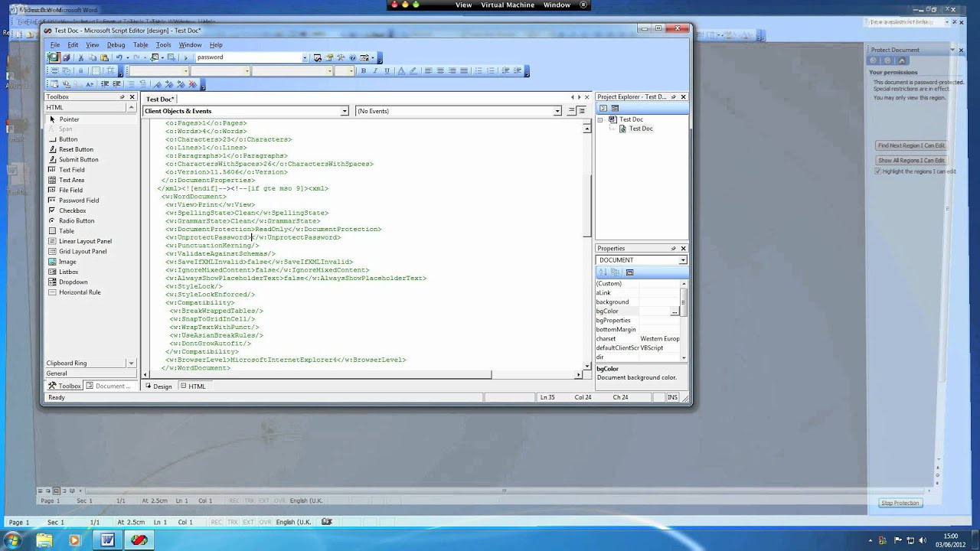Open the Debug menu
980x551 pixels.
(x=116, y=45)
